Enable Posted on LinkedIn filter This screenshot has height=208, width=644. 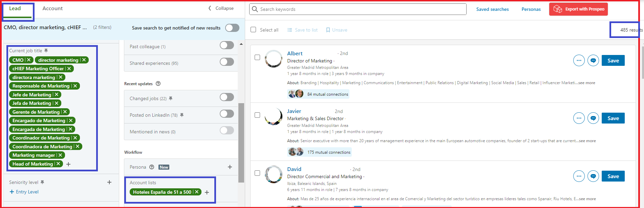[227, 114]
